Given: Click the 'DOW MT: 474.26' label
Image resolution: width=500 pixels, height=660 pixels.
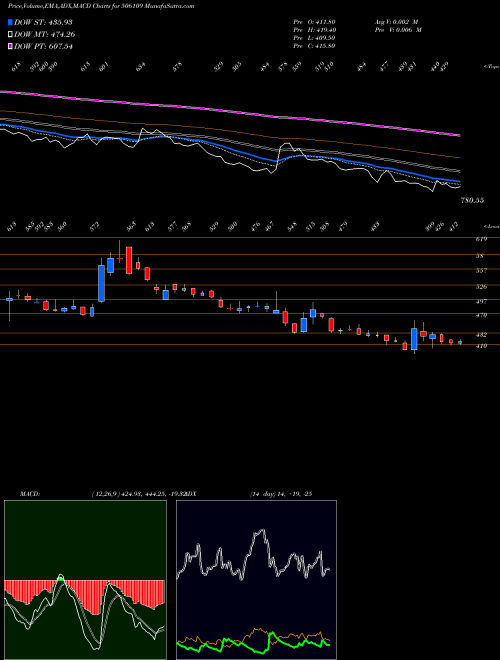Looking at the screenshot, I should 44,34.
